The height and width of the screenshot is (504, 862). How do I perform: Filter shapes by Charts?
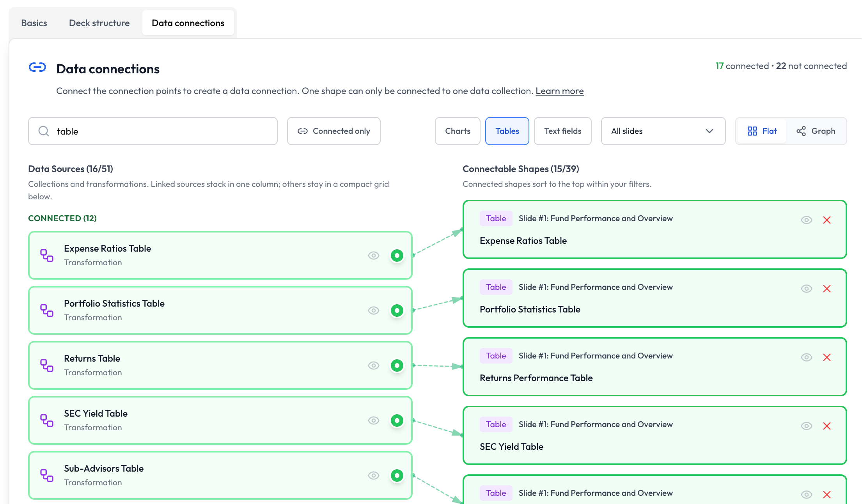[x=458, y=131]
